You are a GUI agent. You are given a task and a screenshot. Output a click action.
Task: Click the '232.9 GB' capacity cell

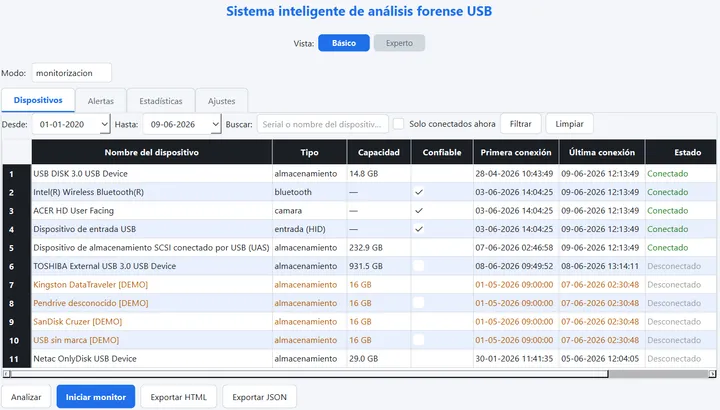379,247
